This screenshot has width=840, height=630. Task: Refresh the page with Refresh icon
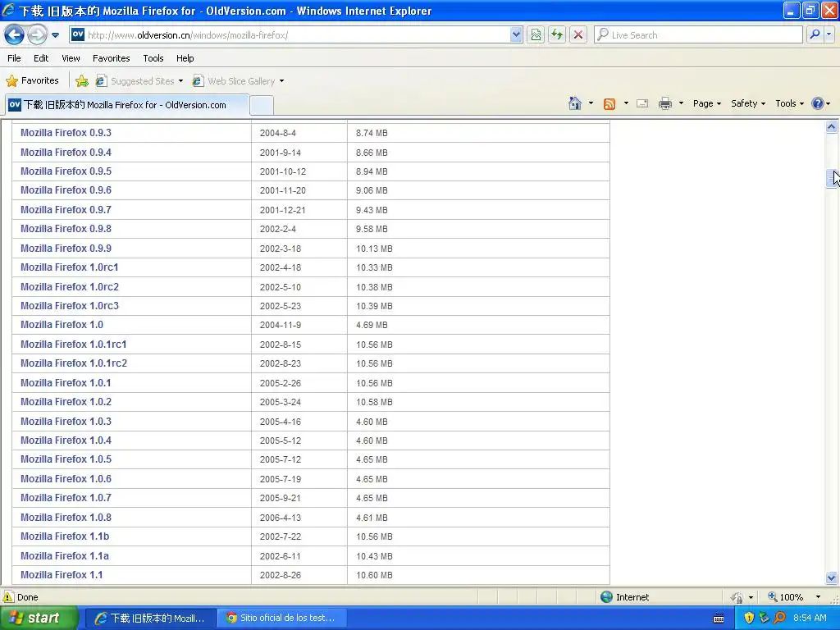click(x=557, y=34)
